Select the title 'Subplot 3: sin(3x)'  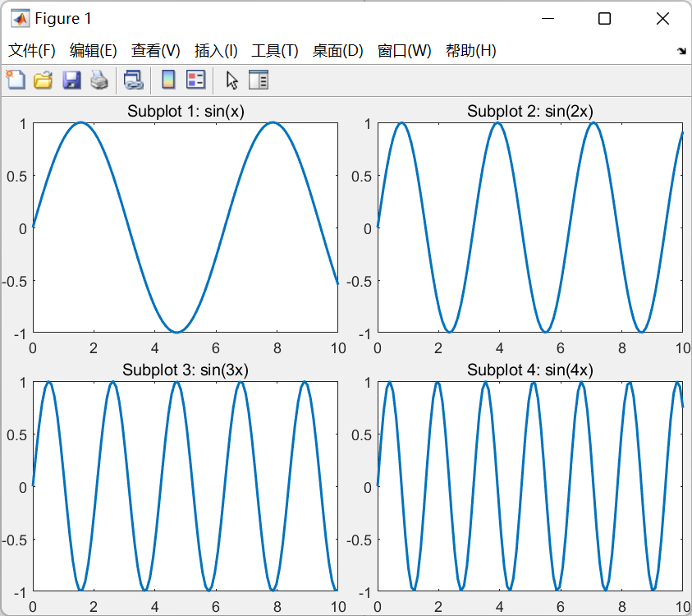(186, 370)
